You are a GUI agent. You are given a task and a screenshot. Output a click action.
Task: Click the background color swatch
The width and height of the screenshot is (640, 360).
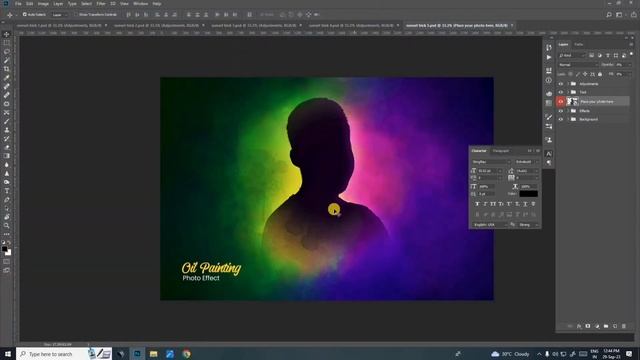9,253
